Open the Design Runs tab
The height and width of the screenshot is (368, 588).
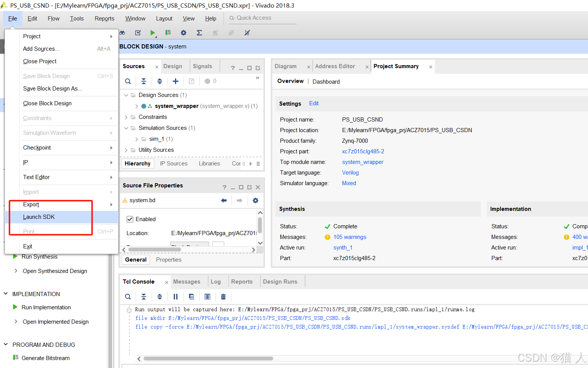pyautogui.click(x=280, y=282)
